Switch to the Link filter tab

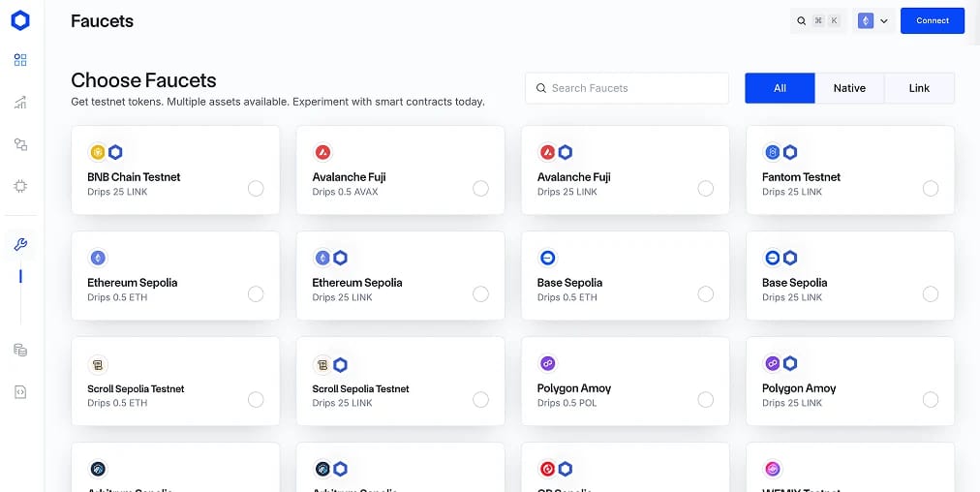(x=919, y=88)
